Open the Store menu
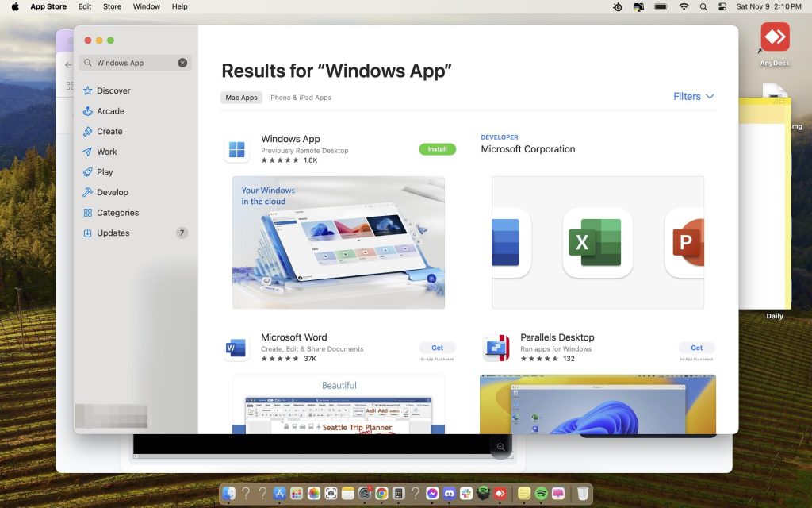 112,6
